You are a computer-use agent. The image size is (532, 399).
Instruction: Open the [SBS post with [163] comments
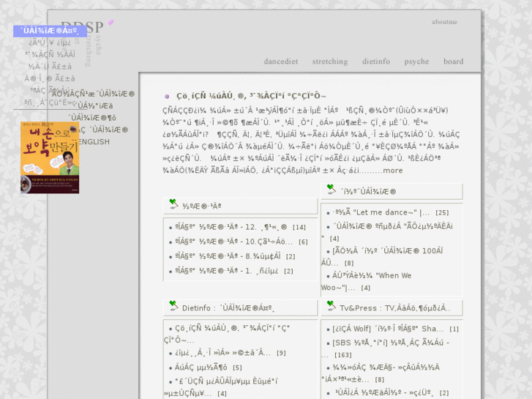click(x=386, y=348)
